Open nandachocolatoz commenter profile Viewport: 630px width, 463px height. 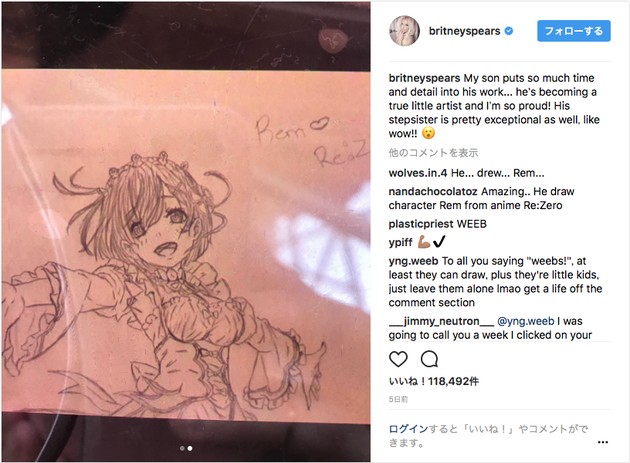coord(433,192)
